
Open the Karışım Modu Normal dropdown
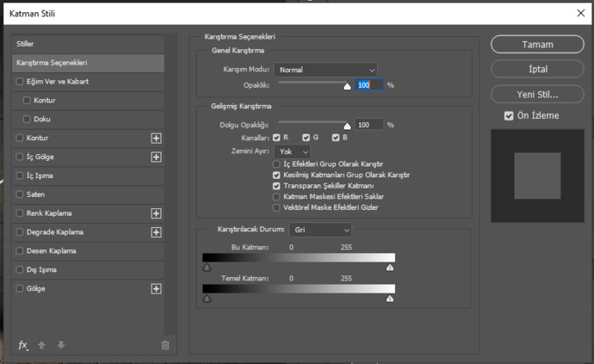click(325, 70)
